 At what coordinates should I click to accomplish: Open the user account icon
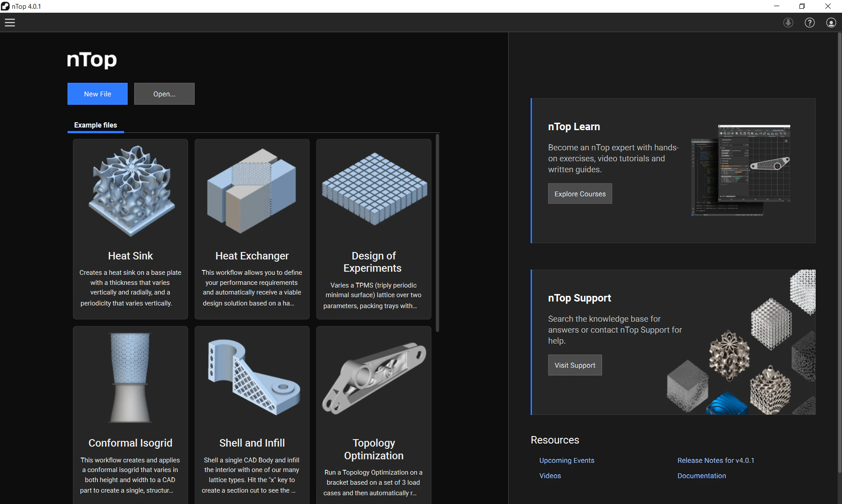tap(831, 23)
